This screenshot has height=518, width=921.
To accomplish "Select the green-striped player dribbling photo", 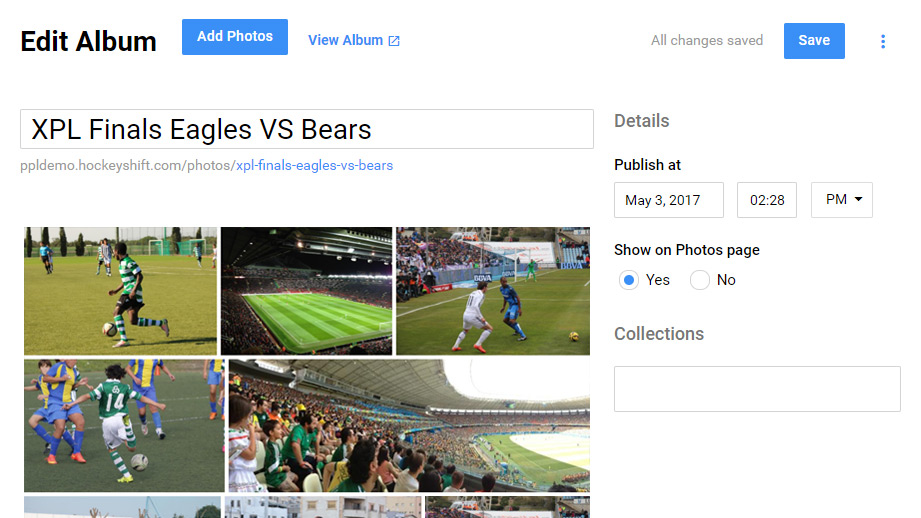I will pos(120,291).
